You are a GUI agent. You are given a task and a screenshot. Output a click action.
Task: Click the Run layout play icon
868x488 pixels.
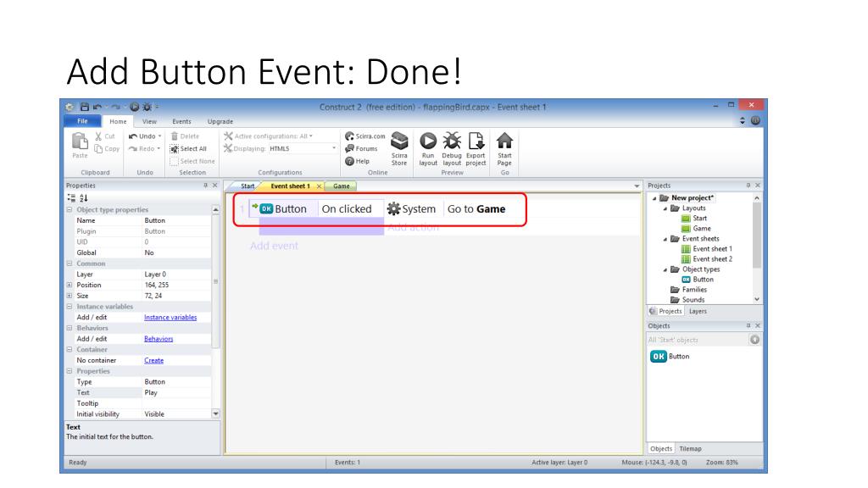point(428,141)
